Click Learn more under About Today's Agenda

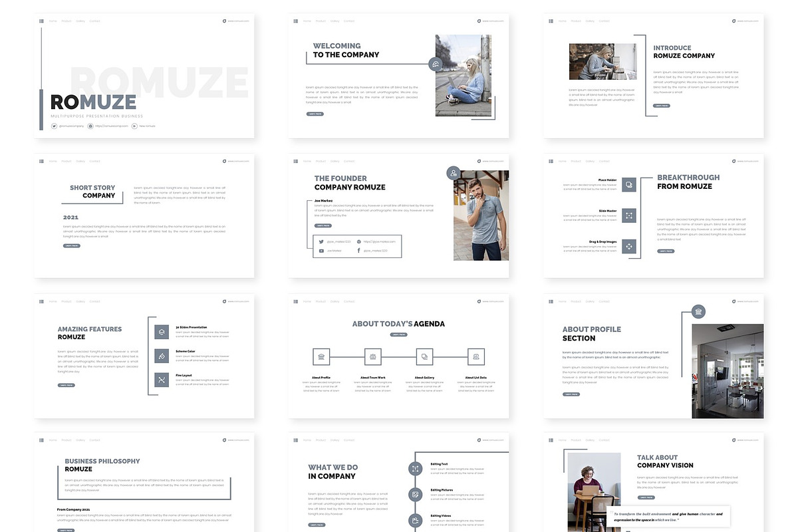[x=399, y=334]
